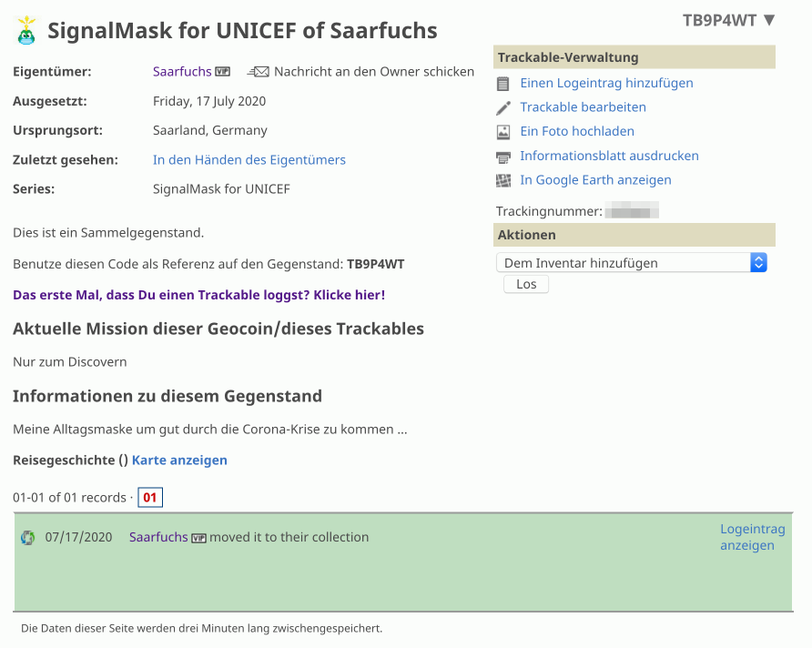812x648 pixels.
Task: Open the Dem Inventar hinzufügen dropdown
Action: pos(631,263)
